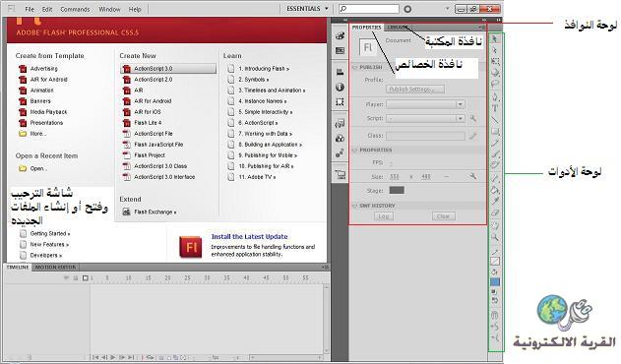Click the Publish Settings button
The image size is (621, 364).
(414, 90)
